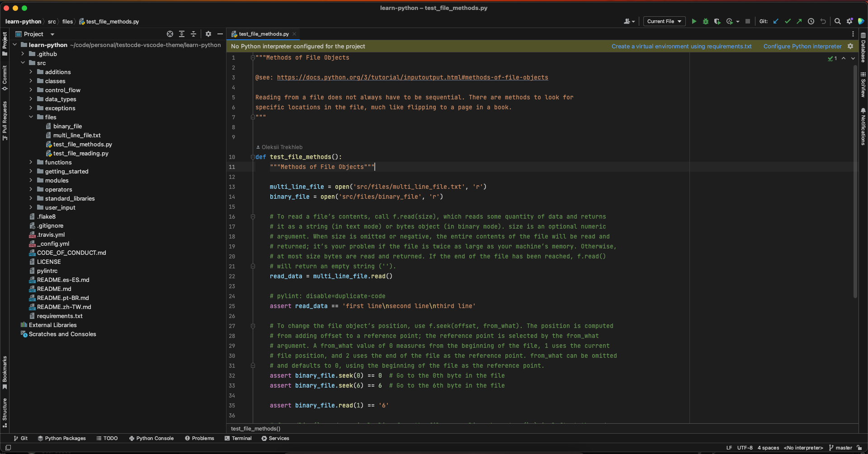Expand the functions folder
This screenshot has height=454, width=868.
31,162
